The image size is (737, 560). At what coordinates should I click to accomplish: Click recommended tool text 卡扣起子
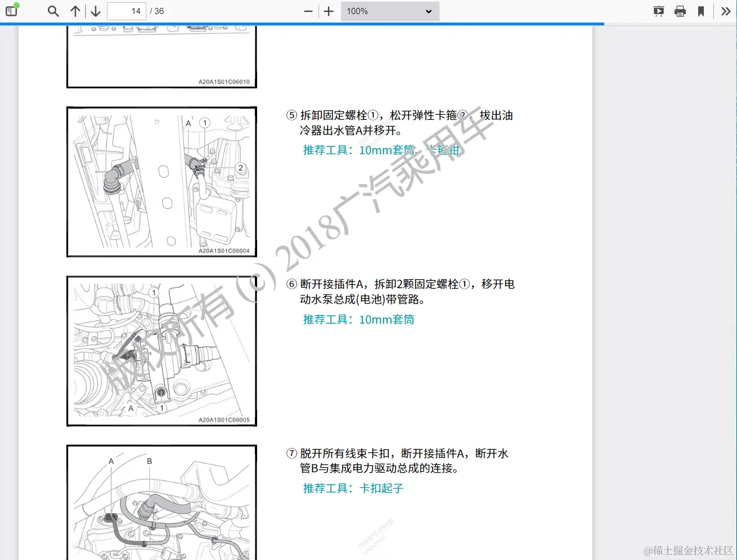click(353, 489)
